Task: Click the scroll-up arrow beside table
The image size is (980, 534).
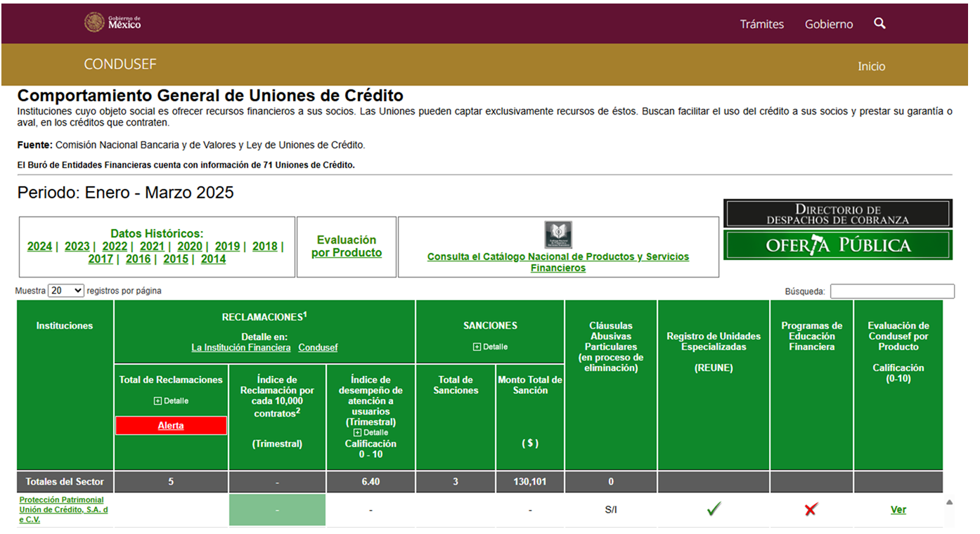Action: pyautogui.click(x=949, y=502)
